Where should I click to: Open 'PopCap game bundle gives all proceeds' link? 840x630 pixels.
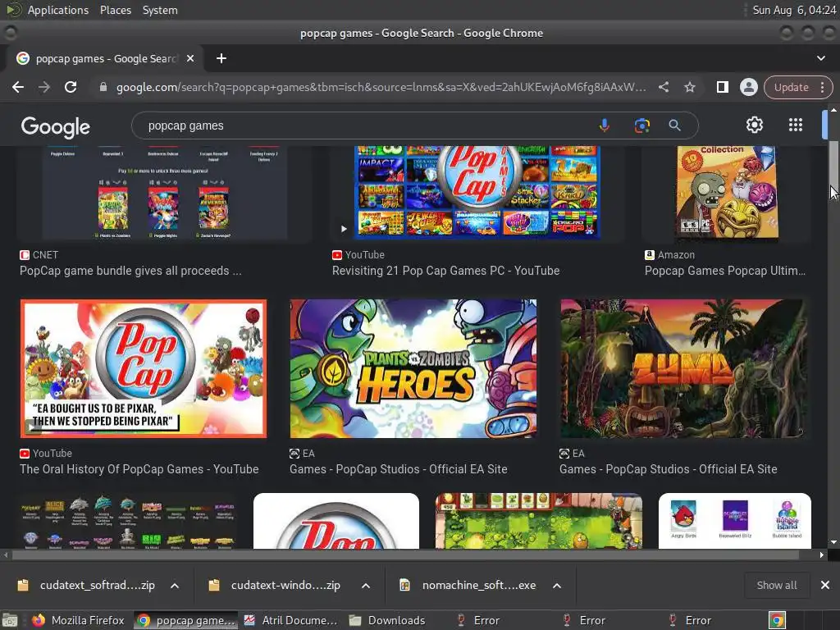(x=130, y=271)
